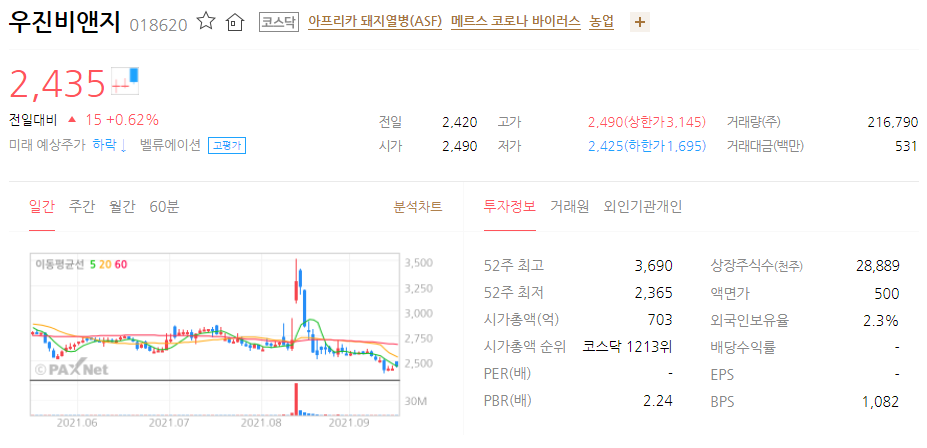Click 미래 예상주가 label
Viewport: 927px width, 448px height.
point(47,145)
